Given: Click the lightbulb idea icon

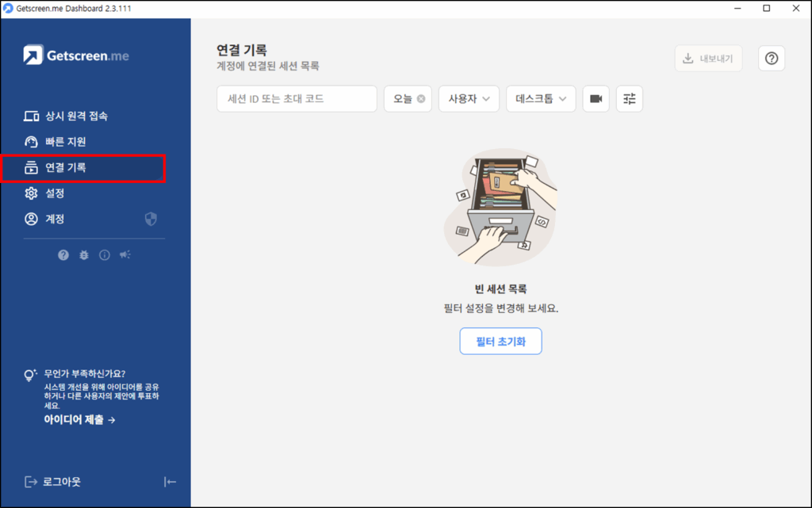Looking at the screenshot, I should click(30, 375).
